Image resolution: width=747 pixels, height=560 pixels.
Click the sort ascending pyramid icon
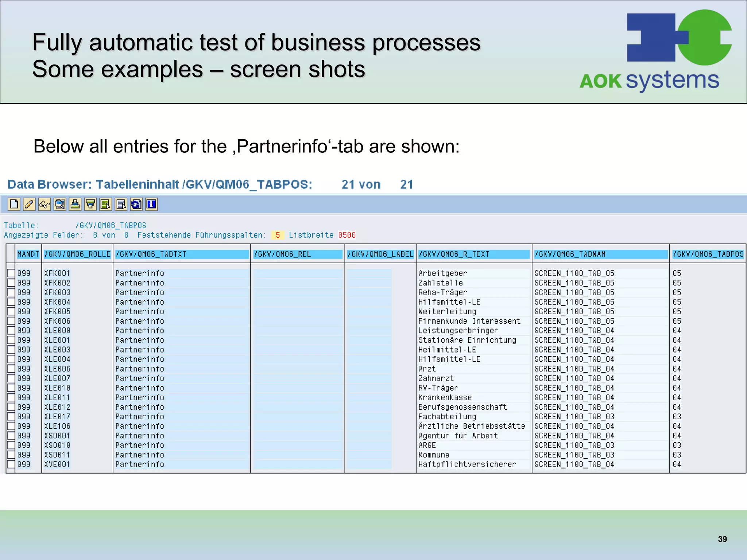pyautogui.click(x=75, y=204)
